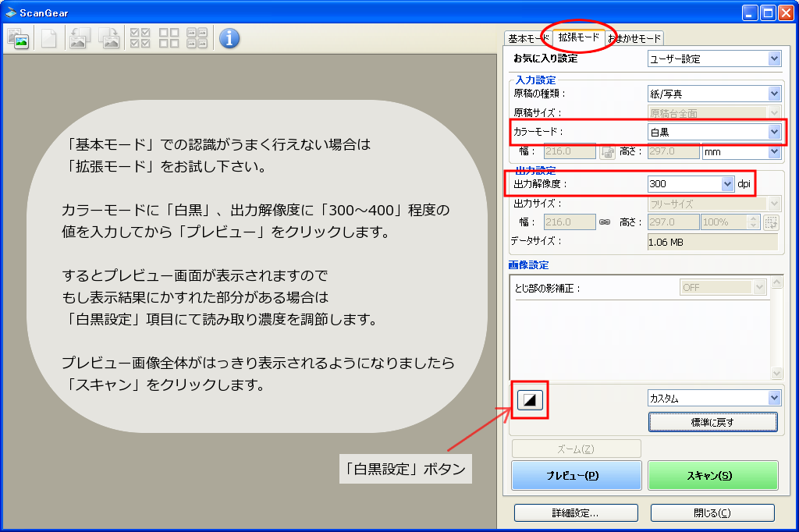Click the rotate right toolbar icon
This screenshot has height=532, width=799.
(x=108, y=38)
